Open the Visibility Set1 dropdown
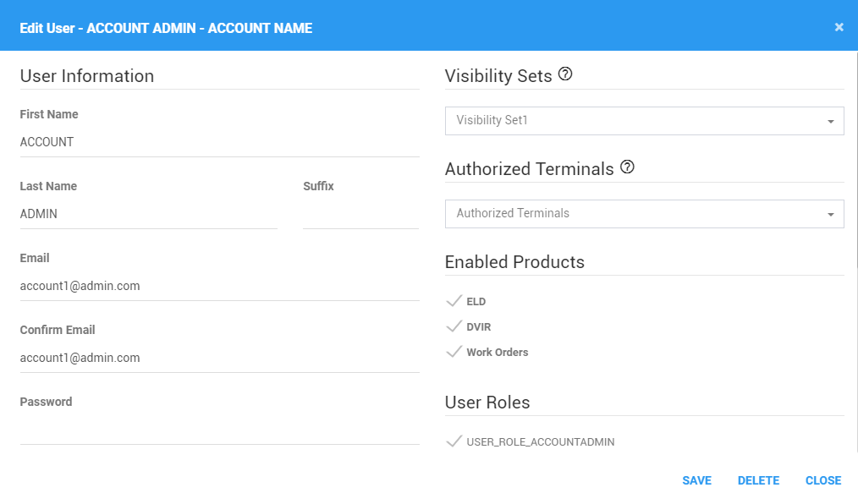This screenshot has width=858, height=504. coord(644,121)
